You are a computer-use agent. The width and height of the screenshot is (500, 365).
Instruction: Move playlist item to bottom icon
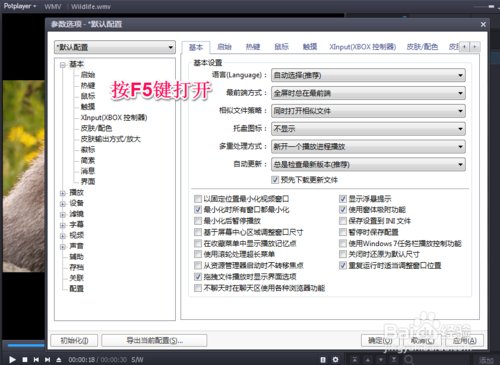(x=394, y=360)
